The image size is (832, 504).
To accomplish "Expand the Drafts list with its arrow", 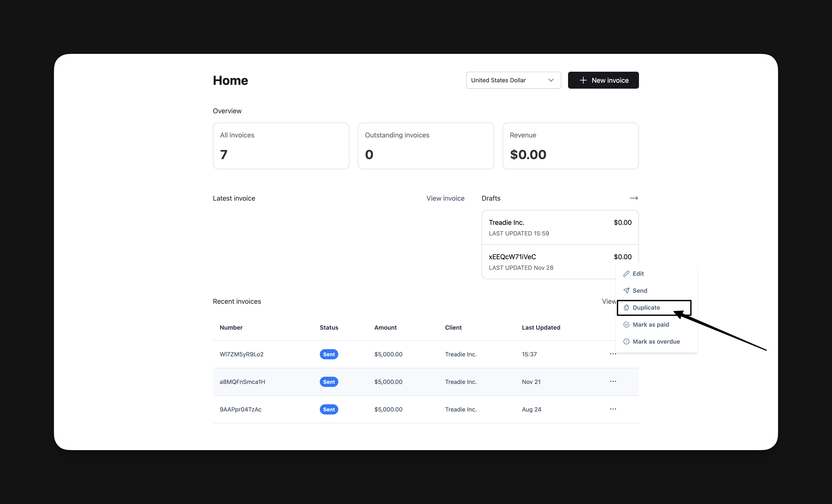I will tap(633, 198).
